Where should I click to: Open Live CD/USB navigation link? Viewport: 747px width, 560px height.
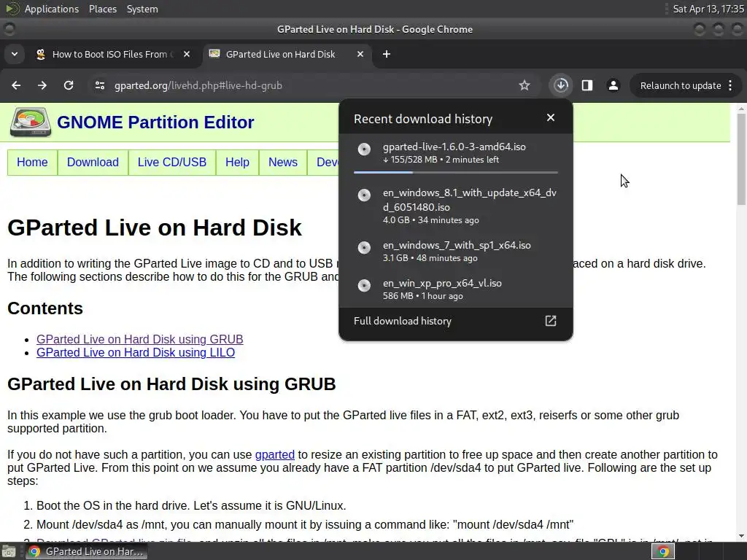[x=172, y=163]
